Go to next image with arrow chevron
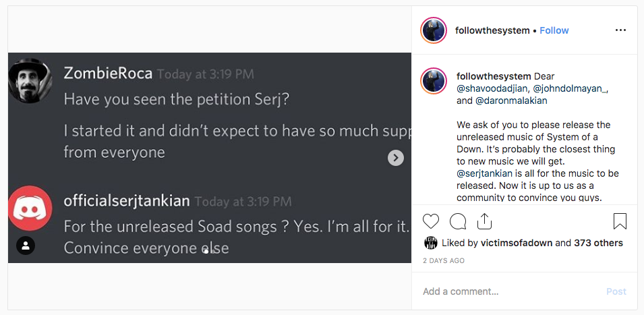Screen dimensions: 644x315 click(x=396, y=158)
